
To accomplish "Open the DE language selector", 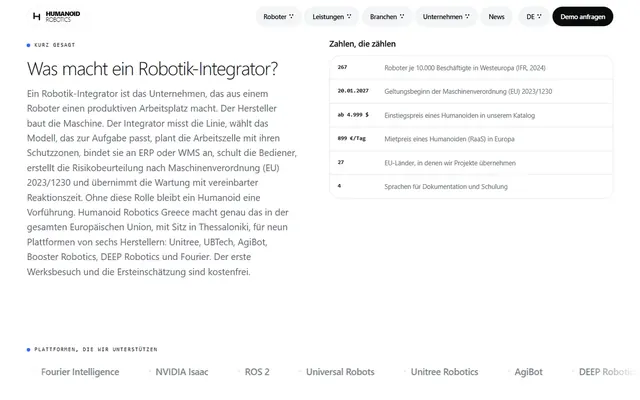I will [534, 17].
